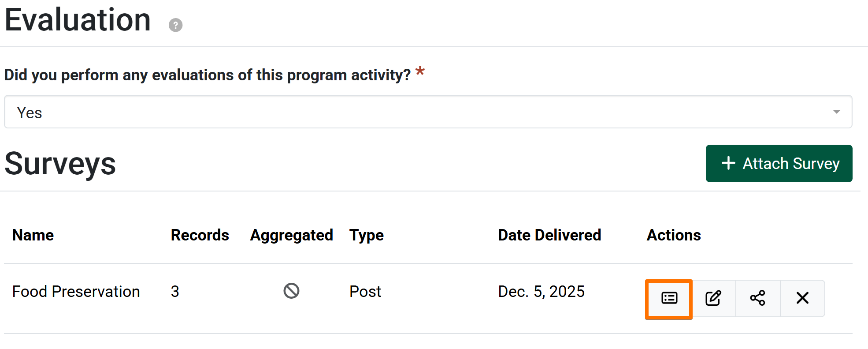Open the Food Preservation survey records list

click(669, 299)
